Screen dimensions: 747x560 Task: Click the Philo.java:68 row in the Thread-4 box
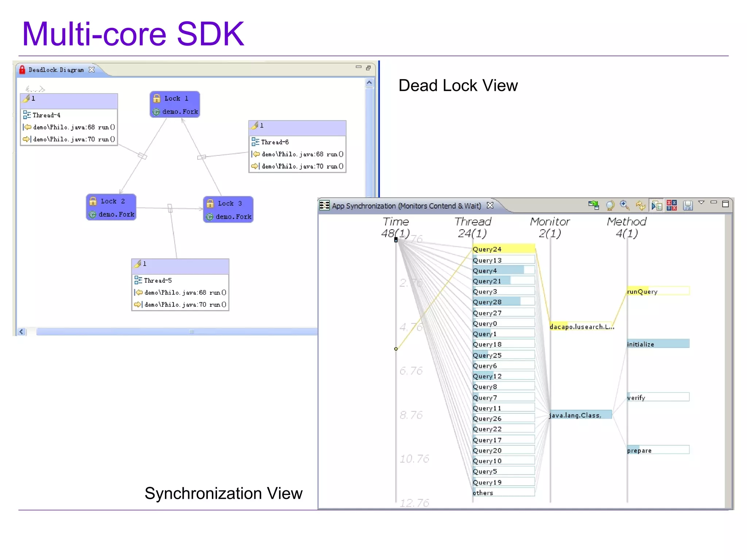click(69, 127)
